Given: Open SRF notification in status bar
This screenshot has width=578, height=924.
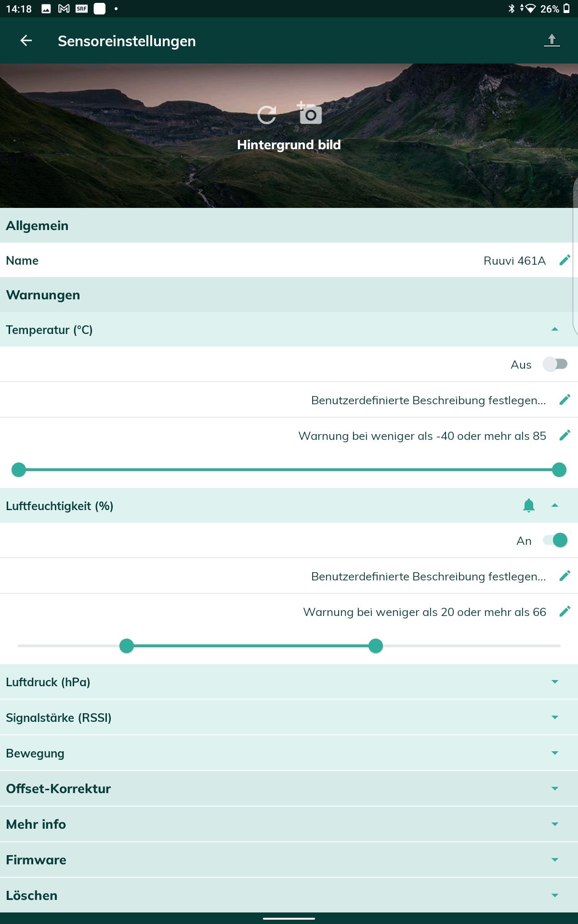Looking at the screenshot, I should coord(81,9).
